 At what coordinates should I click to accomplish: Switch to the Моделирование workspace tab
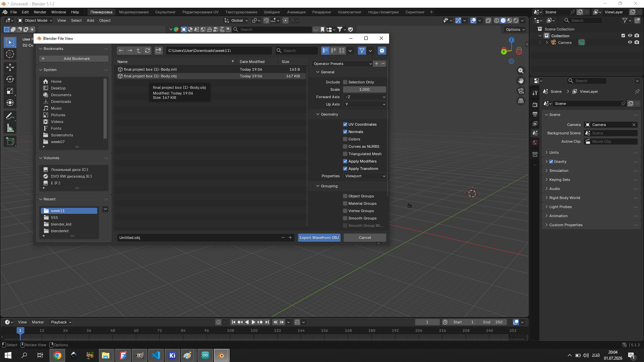click(x=134, y=12)
